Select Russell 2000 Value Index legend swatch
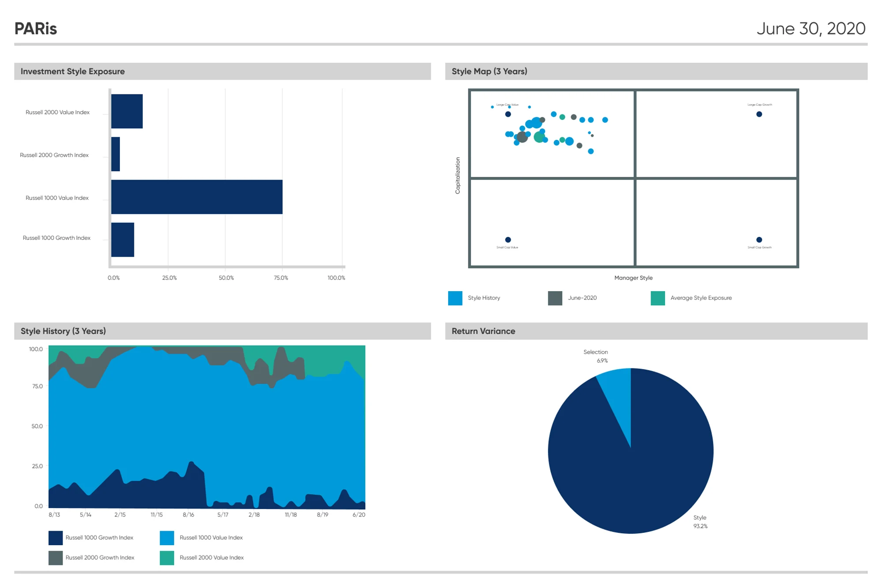This screenshot has width=882, height=588. [x=167, y=558]
